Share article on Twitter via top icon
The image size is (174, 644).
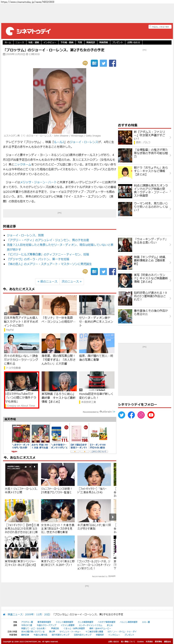pos(103,63)
